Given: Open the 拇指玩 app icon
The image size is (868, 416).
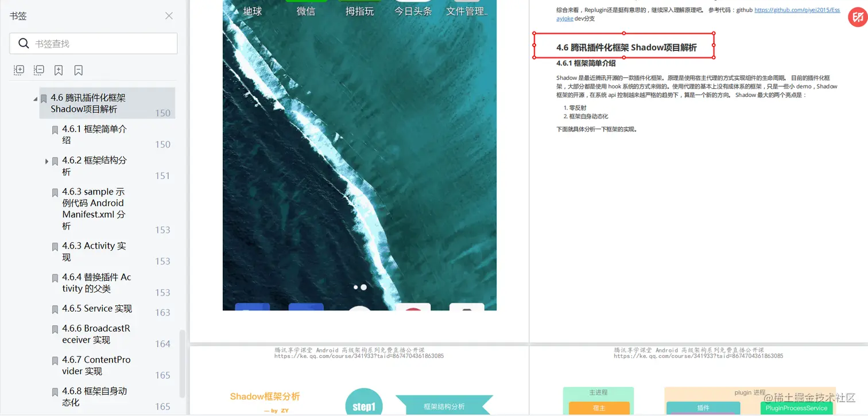Looking at the screenshot, I should point(359,9).
